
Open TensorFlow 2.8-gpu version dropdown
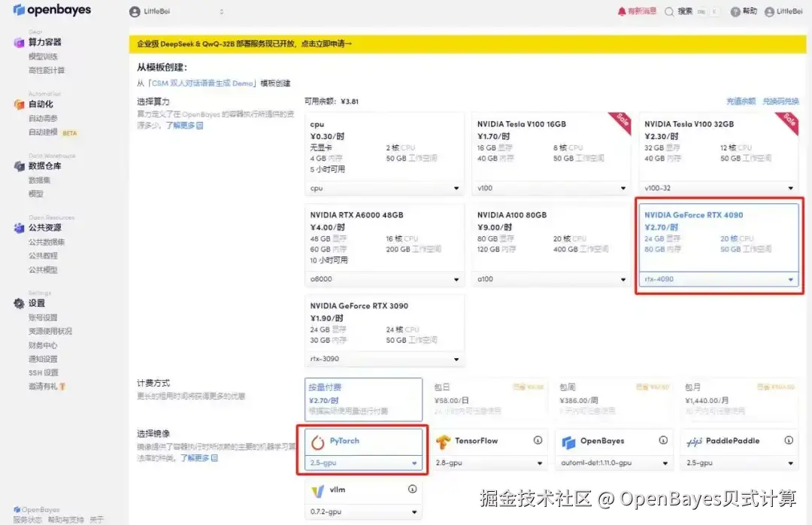489,463
